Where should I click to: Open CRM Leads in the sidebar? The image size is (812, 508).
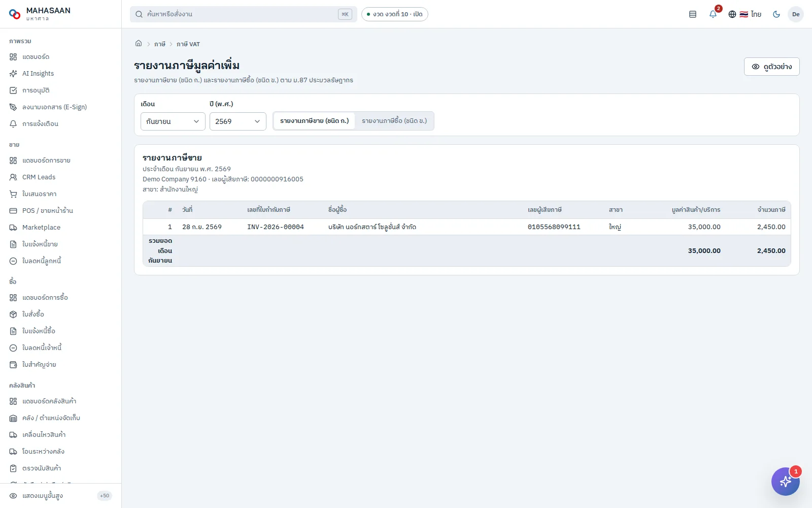[x=61, y=177]
